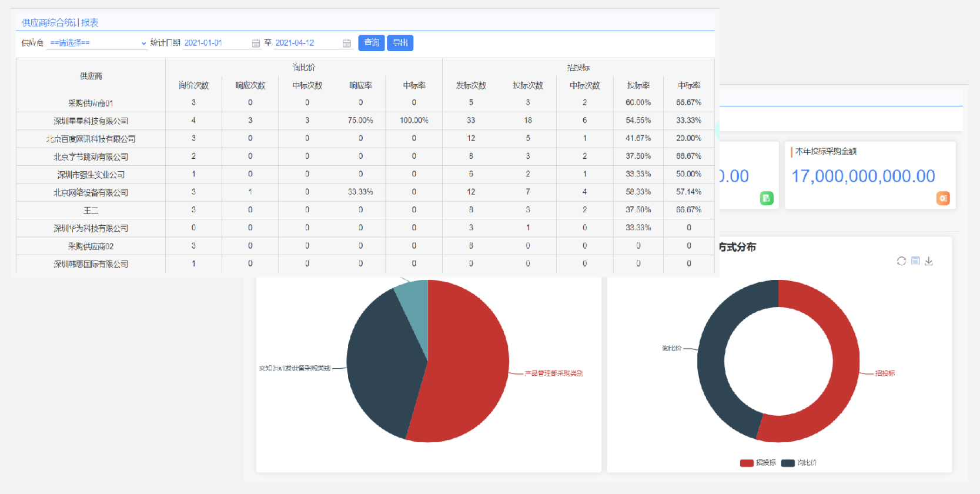The height and width of the screenshot is (494, 980).
Task: Click the download image icon on donut chart
Action: (x=929, y=261)
